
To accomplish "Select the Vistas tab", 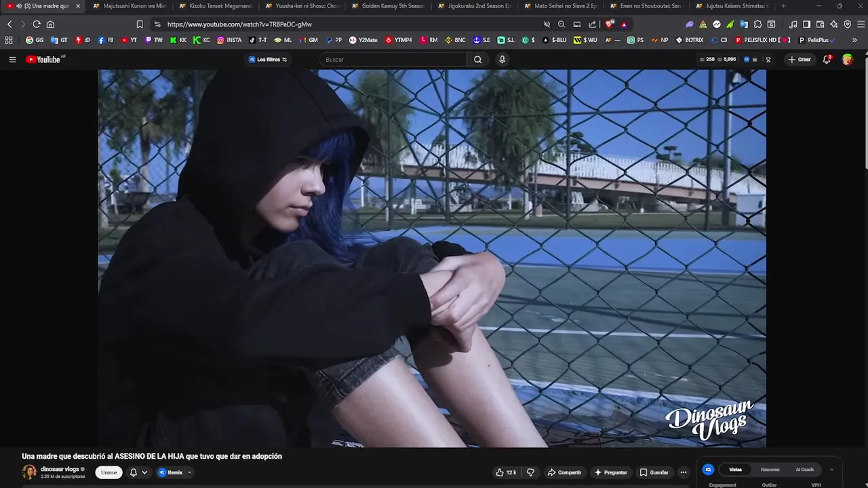I will (x=735, y=470).
